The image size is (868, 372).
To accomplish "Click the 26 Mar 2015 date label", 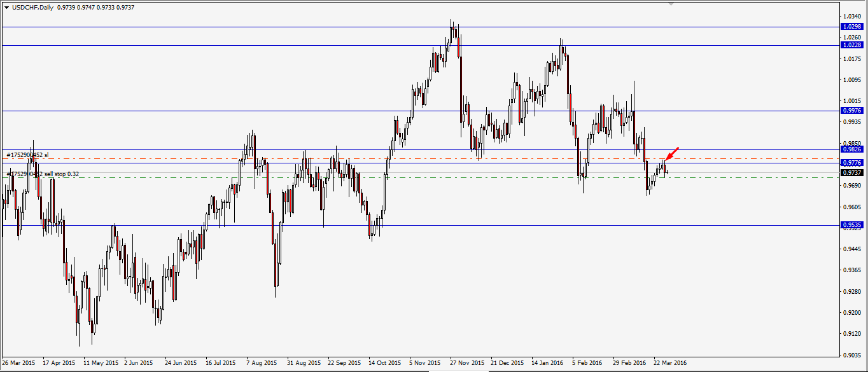I will tap(19, 363).
